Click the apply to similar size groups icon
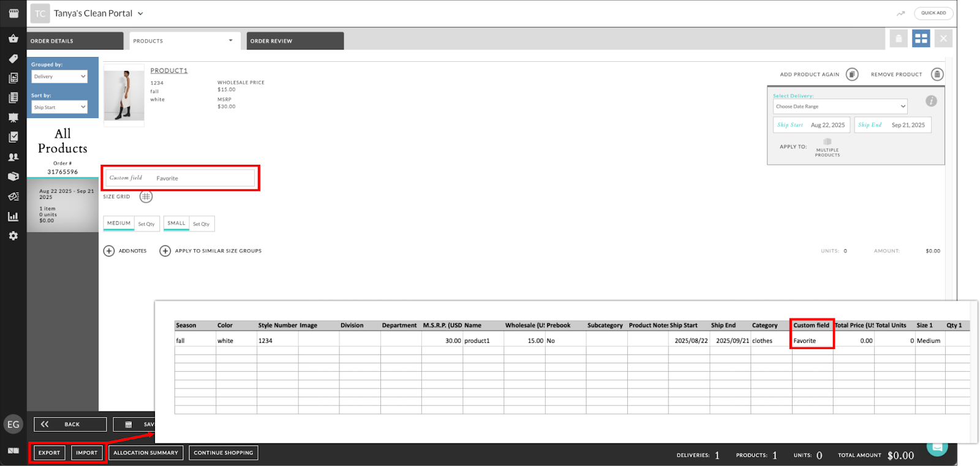This screenshot has width=980, height=466. (x=165, y=251)
